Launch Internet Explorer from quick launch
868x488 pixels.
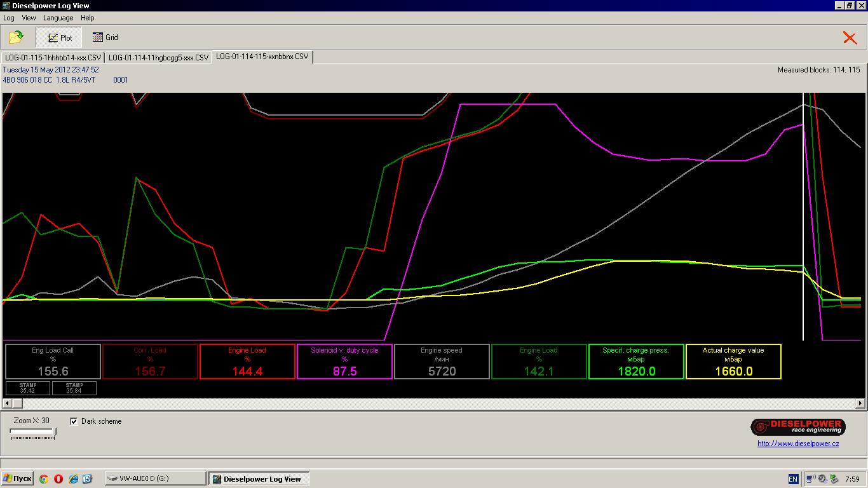(x=73, y=479)
